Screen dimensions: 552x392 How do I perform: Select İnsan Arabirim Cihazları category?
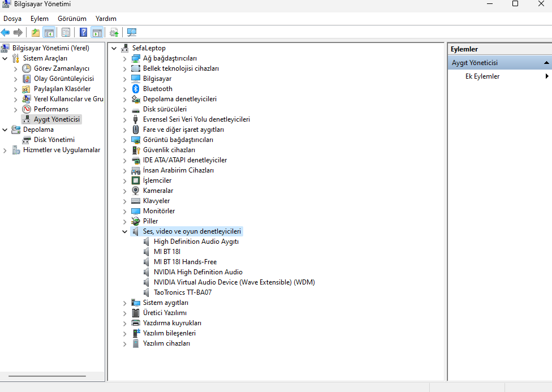tap(178, 170)
